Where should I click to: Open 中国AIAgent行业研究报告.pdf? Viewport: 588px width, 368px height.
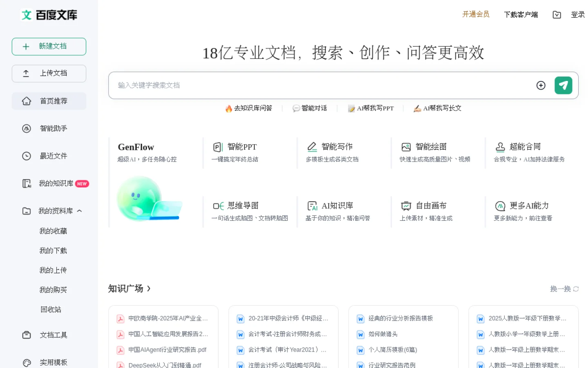[x=167, y=350]
